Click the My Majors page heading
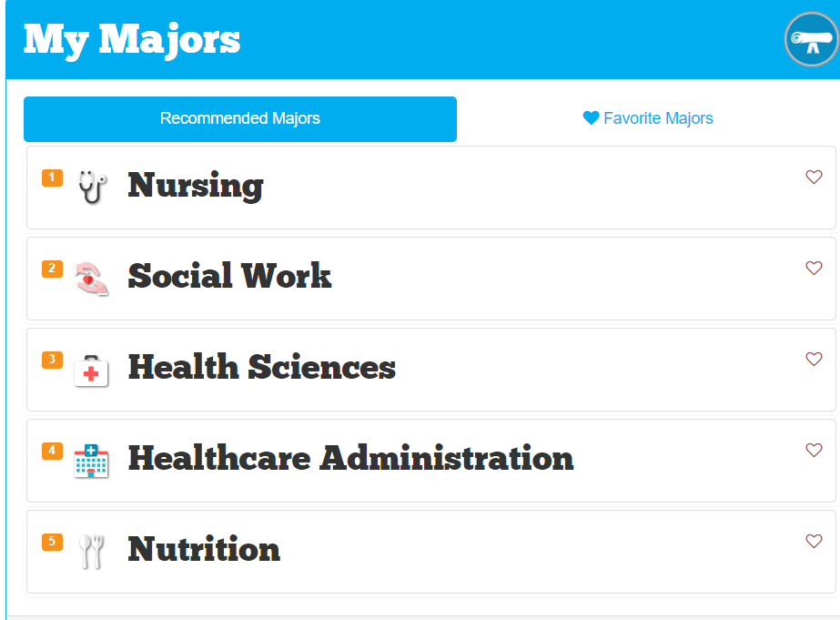The height and width of the screenshot is (620, 840). tap(132, 41)
